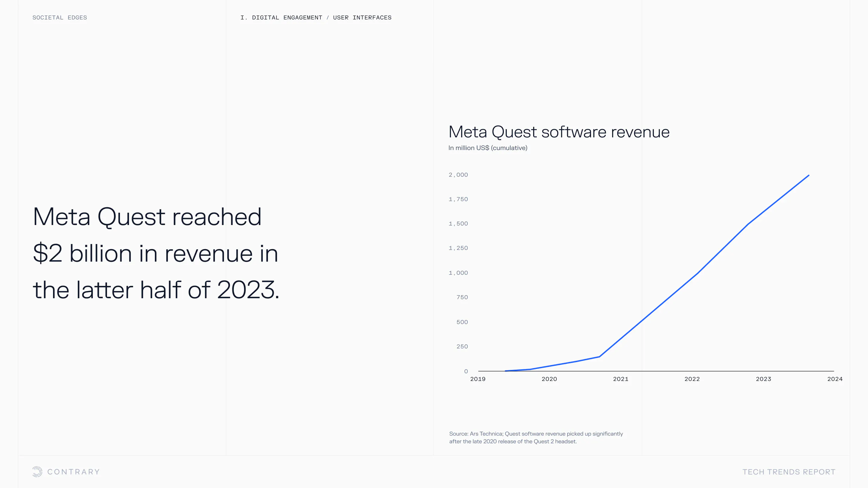Screen dimensions: 868x488
Task: Click the 2019 x-axis label
Action: 478,379
